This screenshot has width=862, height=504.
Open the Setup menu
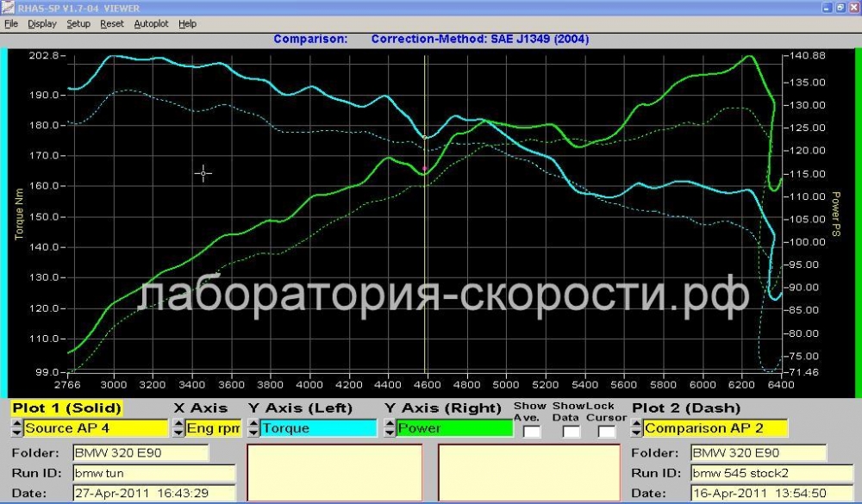coord(78,23)
